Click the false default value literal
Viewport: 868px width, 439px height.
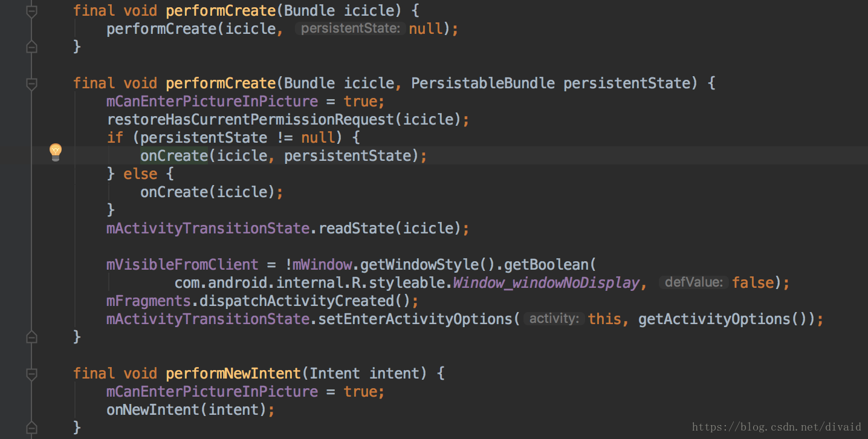tap(753, 282)
